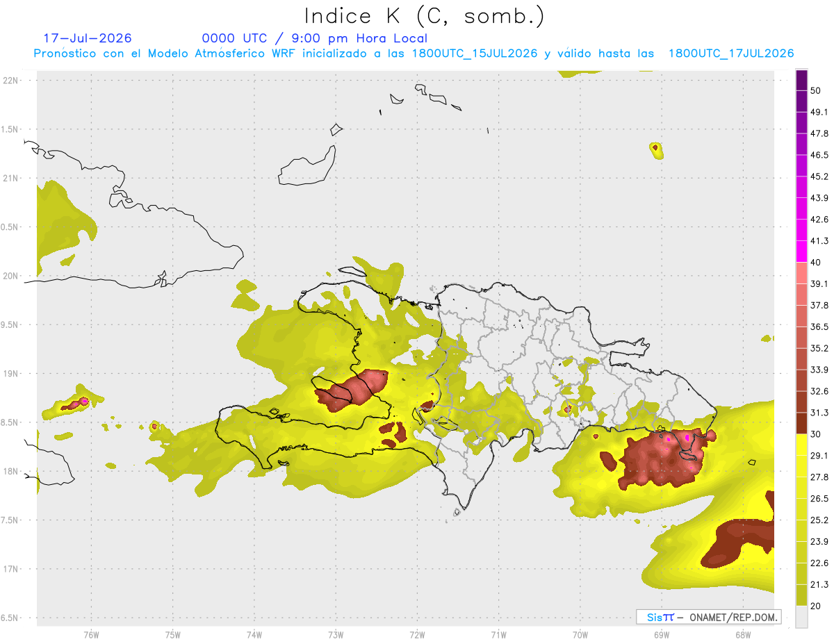834x644 pixels.
Task: Click the 42.6 value on the color scale
Action: pos(819,220)
